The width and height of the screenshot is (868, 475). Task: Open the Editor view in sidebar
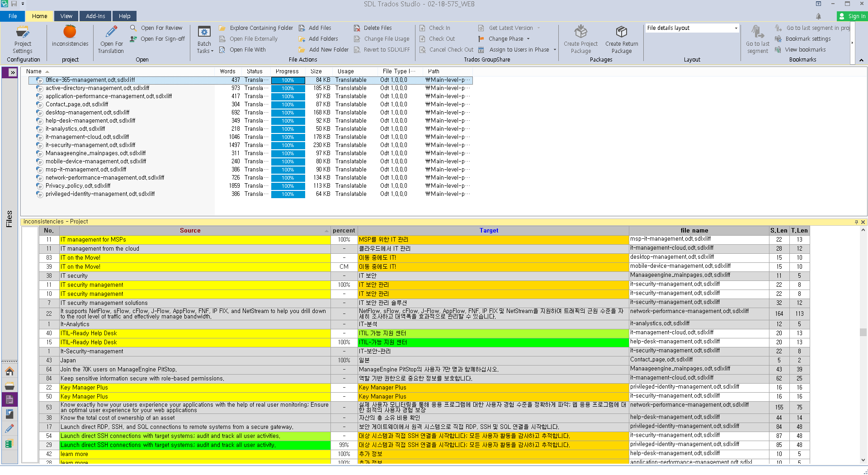coord(9,428)
